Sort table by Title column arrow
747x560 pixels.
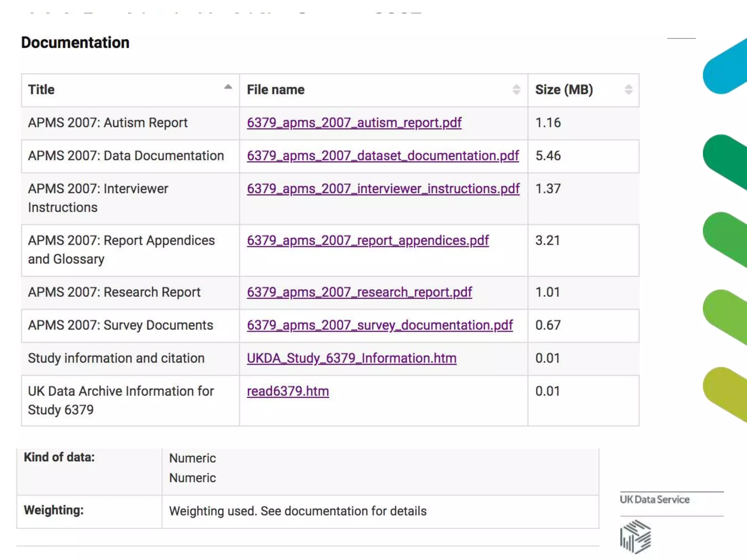point(228,87)
